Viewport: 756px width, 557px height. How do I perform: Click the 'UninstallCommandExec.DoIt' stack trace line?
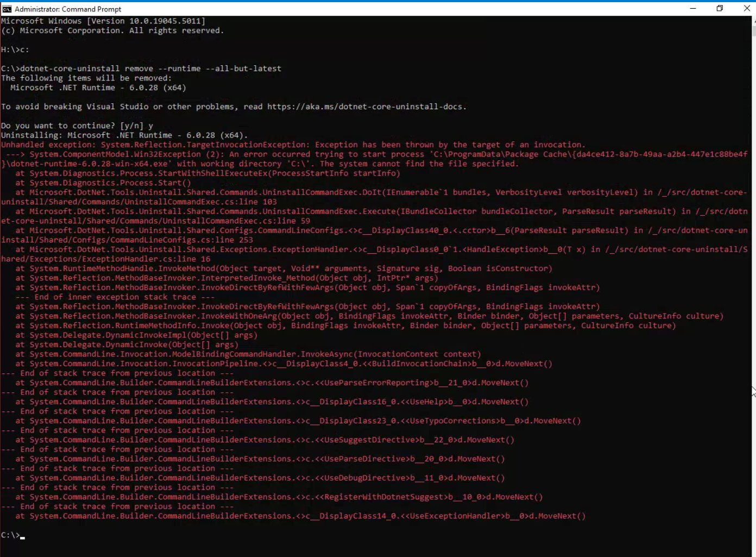pos(381,192)
